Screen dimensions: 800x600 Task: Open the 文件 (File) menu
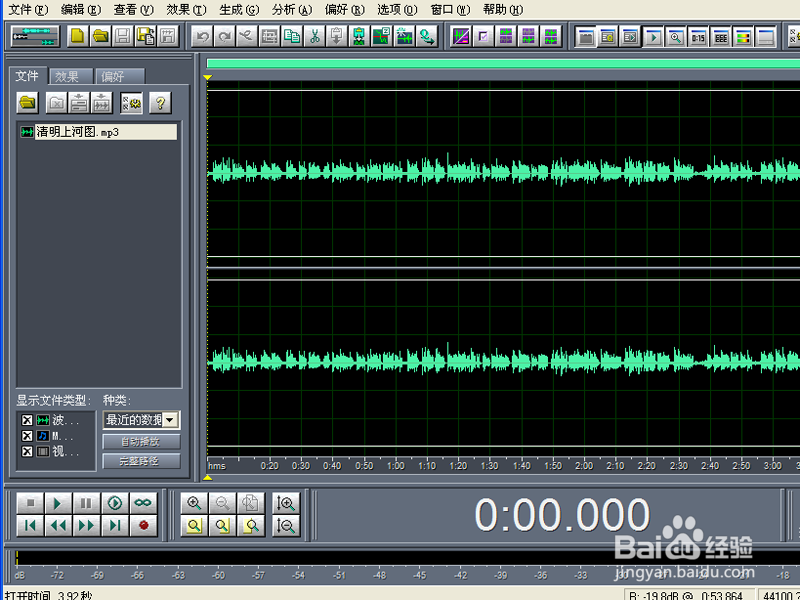29,9
